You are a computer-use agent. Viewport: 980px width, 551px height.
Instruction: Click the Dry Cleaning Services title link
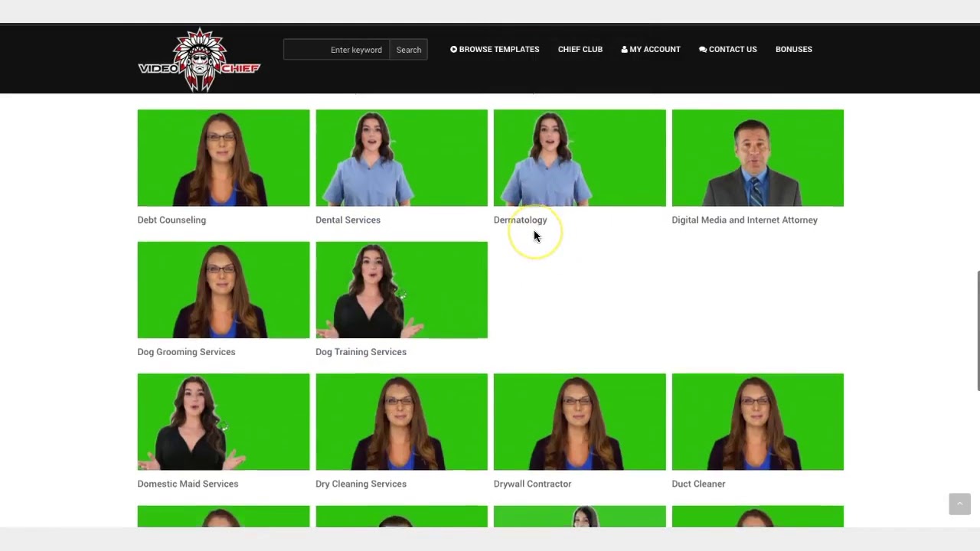tap(361, 484)
